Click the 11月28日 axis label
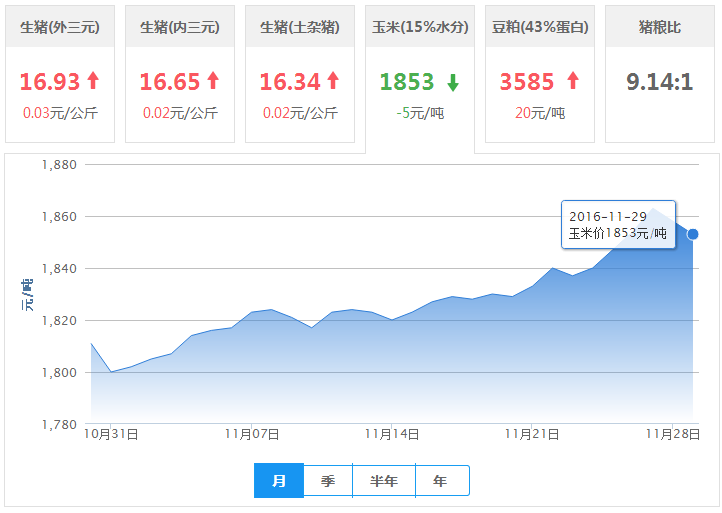Screen dimensions: 722x513 (x=673, y=434)
